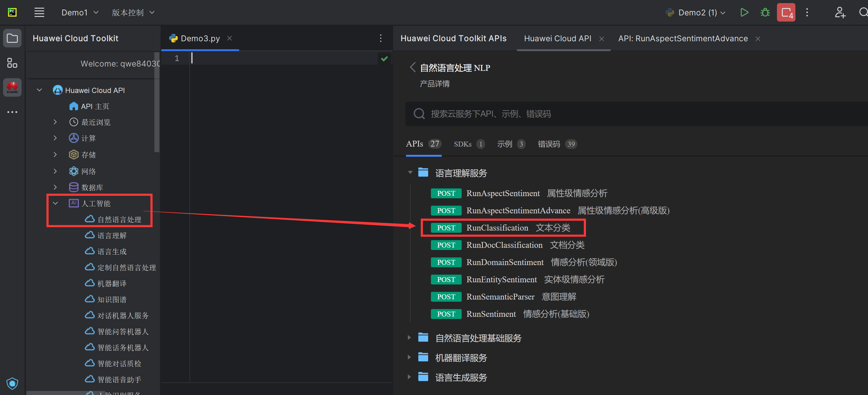Open the hamburger main menu

39,13
